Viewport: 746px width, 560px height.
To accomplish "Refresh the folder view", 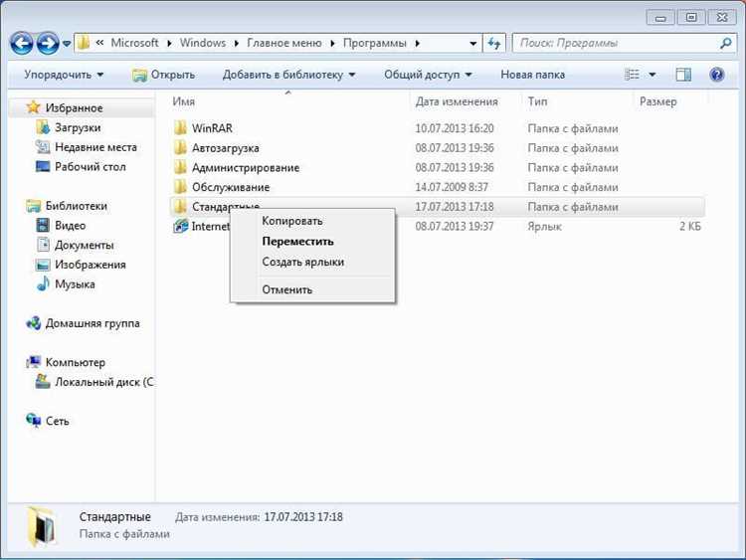I will (493, 44).
